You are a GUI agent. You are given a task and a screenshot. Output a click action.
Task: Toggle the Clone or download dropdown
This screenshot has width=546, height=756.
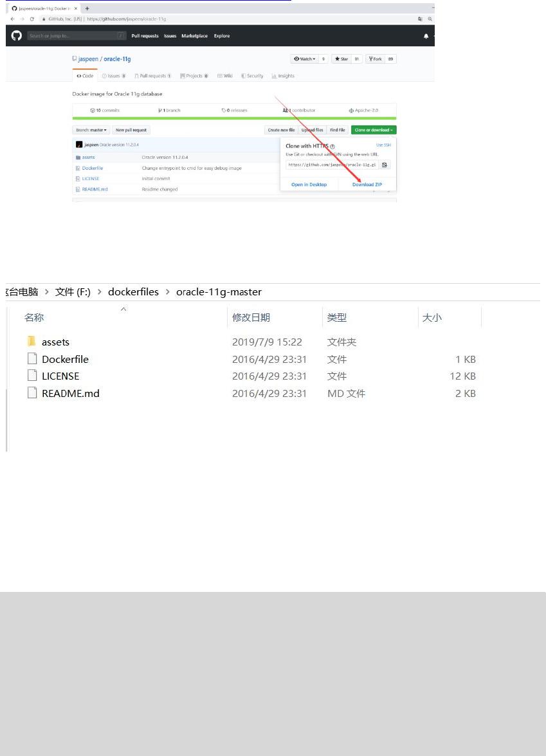click(374, 130)
